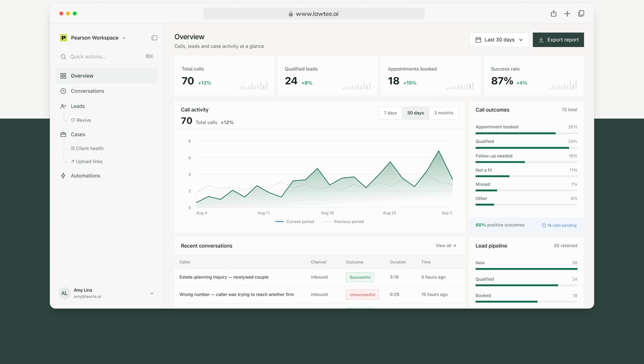This screenshot has width=644, height=364.
Task: Open the Estate-planning inquiry conversation row
Action: coord(320,277)
